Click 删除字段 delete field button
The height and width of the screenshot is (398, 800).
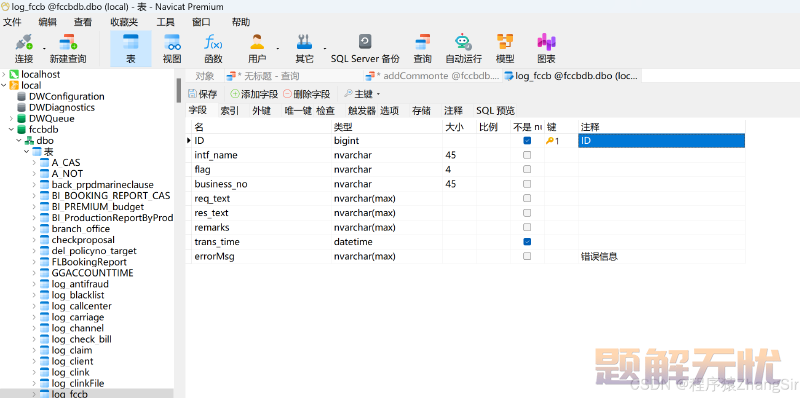[x=306, y=94]
